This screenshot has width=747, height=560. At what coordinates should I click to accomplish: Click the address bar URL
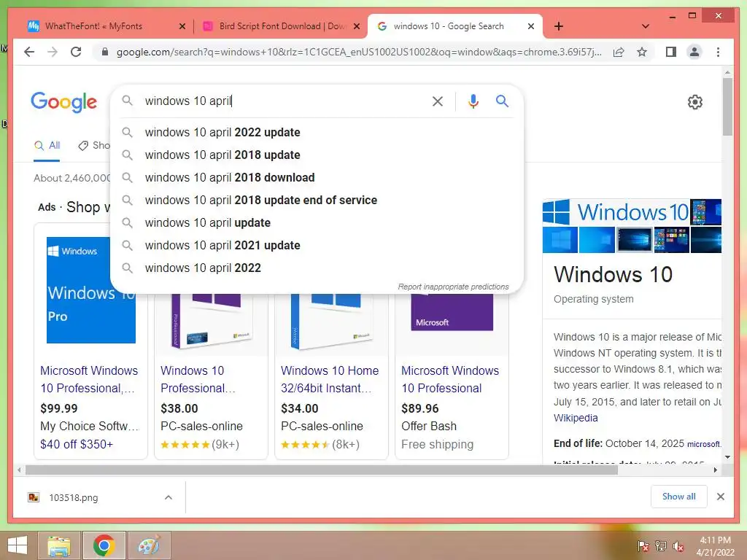coord(359,52)
